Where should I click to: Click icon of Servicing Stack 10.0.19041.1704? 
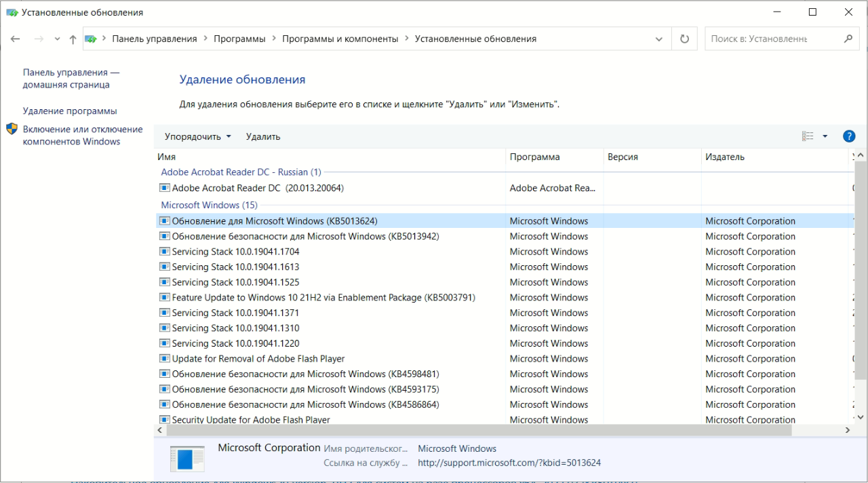pos(164,252)
